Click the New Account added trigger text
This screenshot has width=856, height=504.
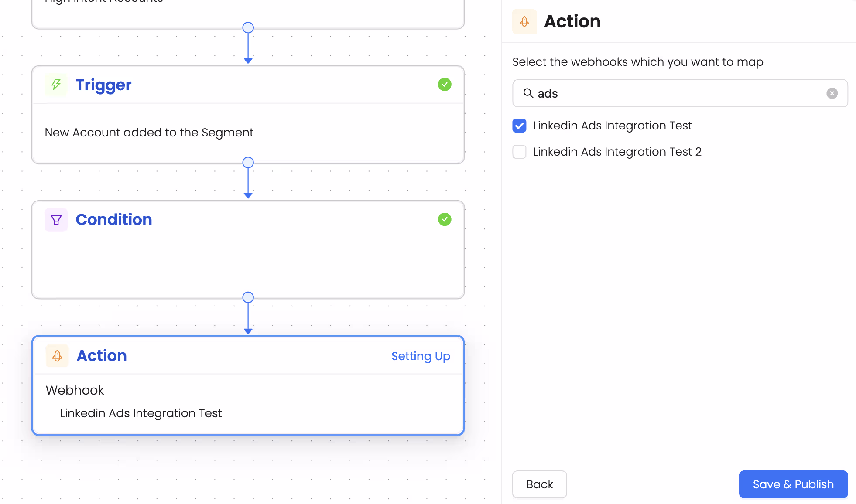(149, 133)
